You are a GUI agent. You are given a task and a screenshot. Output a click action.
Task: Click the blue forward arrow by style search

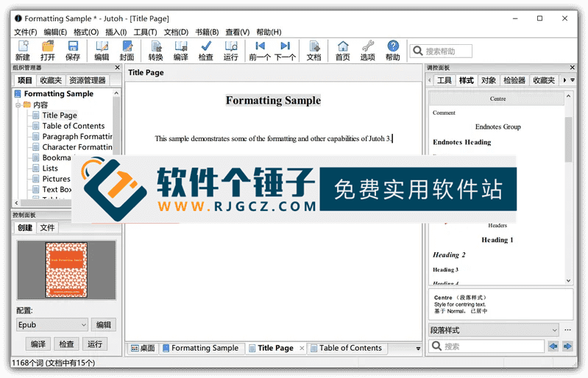point(567,346)
